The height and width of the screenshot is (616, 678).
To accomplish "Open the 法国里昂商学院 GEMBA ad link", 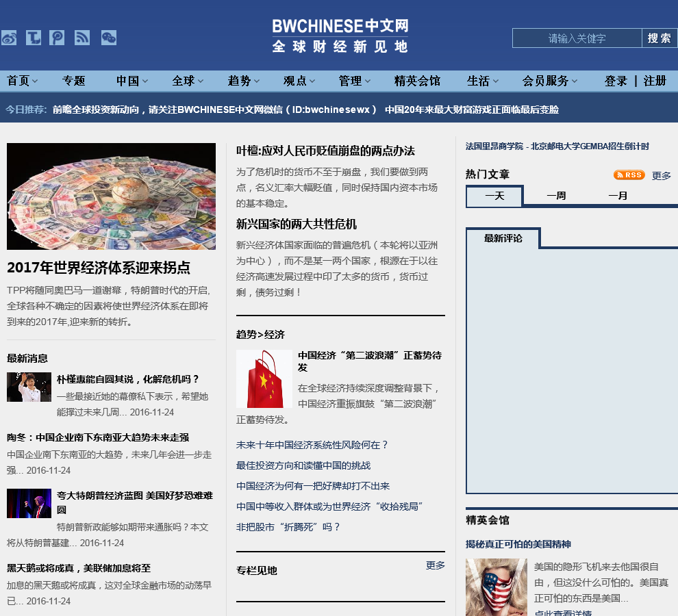I will (557, 146).
